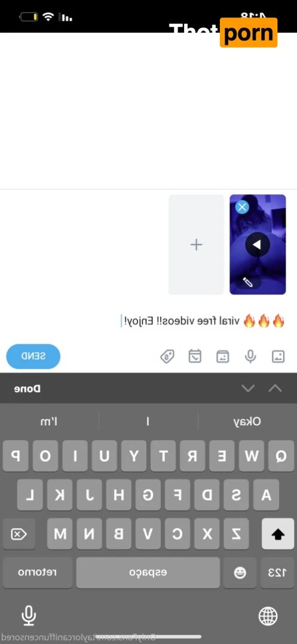Choose the I'm keyboard suggestion
The height and width of the screenshot is (644, 297).
click(49, 422)
